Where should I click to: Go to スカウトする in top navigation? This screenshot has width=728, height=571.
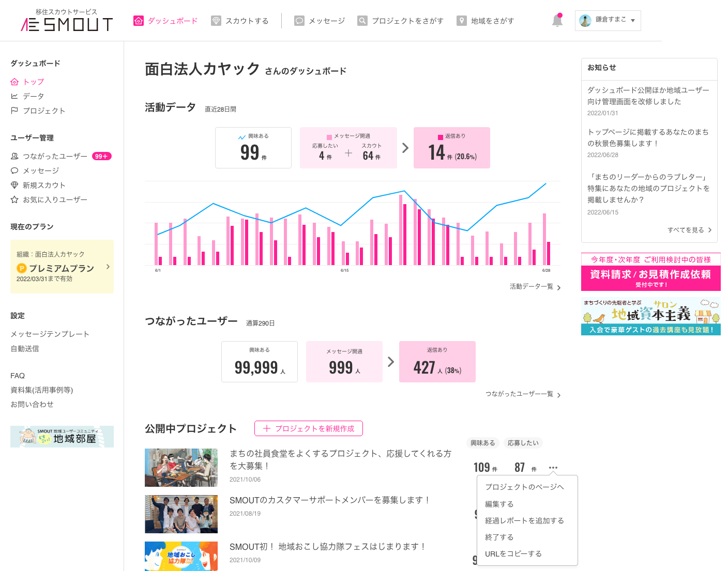[x=240, y=21]
